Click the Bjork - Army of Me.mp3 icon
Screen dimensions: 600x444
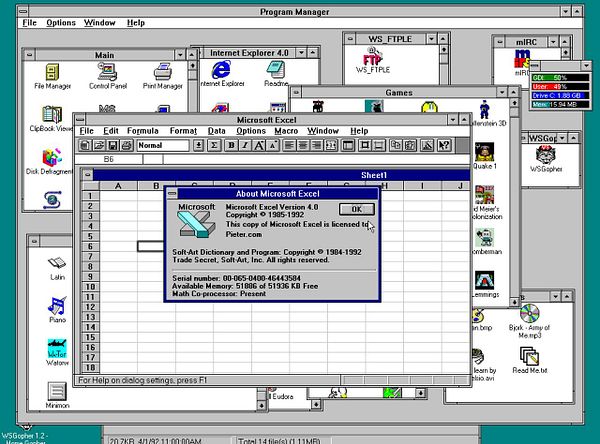coord(529,321)
